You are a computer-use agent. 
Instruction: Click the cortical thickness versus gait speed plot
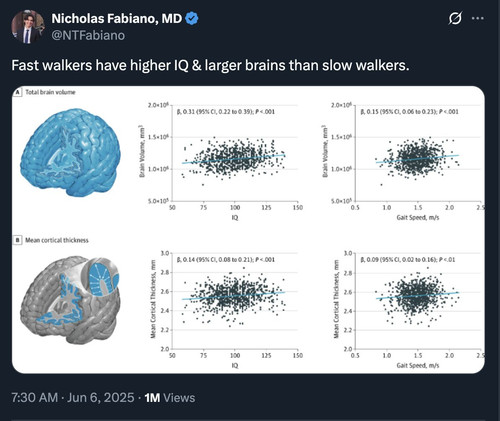click(x=409, y=309)
